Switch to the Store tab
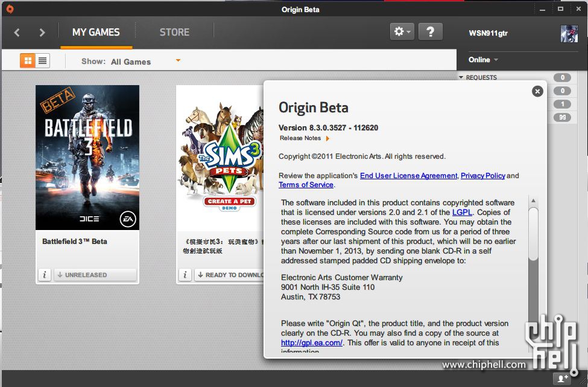This screenshot has height=387, width=588. (x=174, y=32)
